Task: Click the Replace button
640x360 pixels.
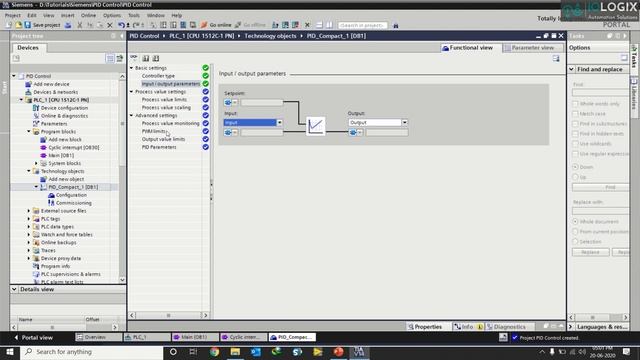Action: (591, 252)
